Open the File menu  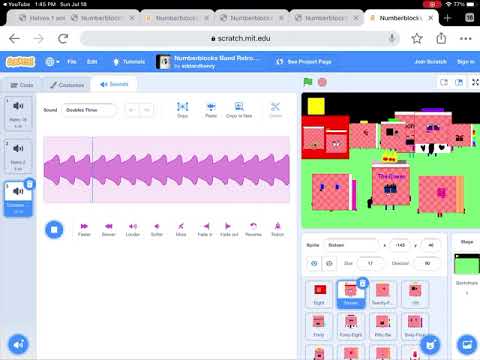(72, 62)
